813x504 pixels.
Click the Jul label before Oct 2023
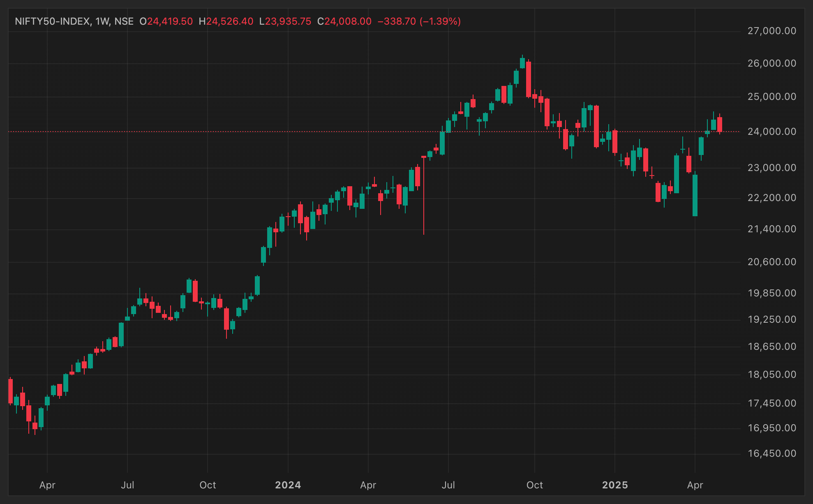(x=127, y=485)
